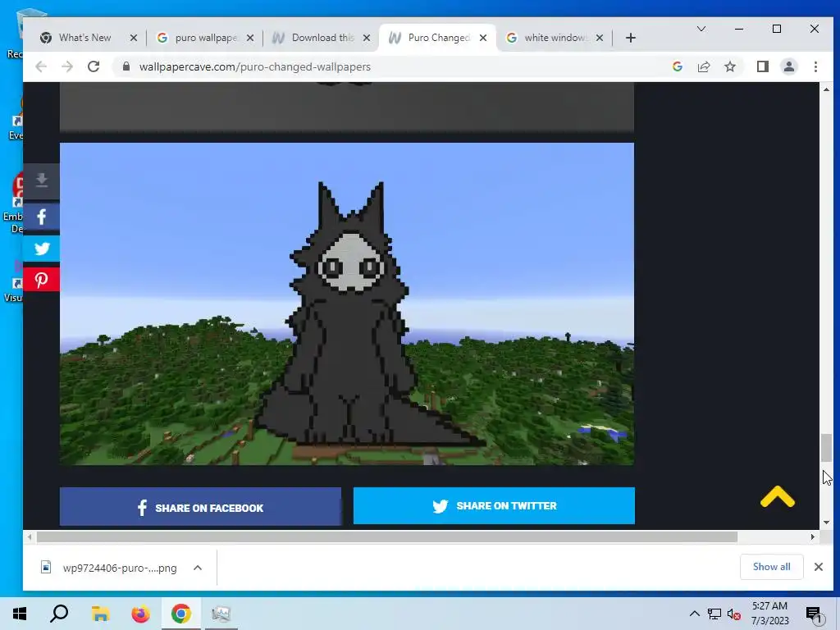Open the Chrome profile avatar
The height and width of the screenshot is (630, 840).
point(789,66)
